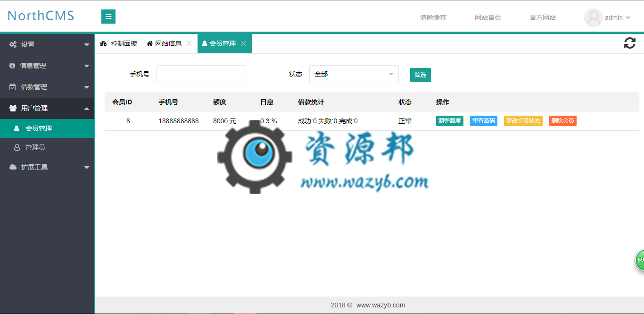644x314 pixels.
Task: Expand the 借款管理 menu arrow
Action: (x=87, y=87)
